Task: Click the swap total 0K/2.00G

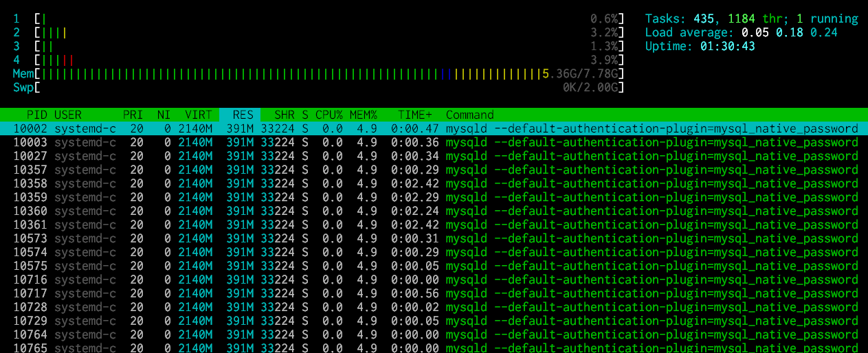Action: [590, 87]
